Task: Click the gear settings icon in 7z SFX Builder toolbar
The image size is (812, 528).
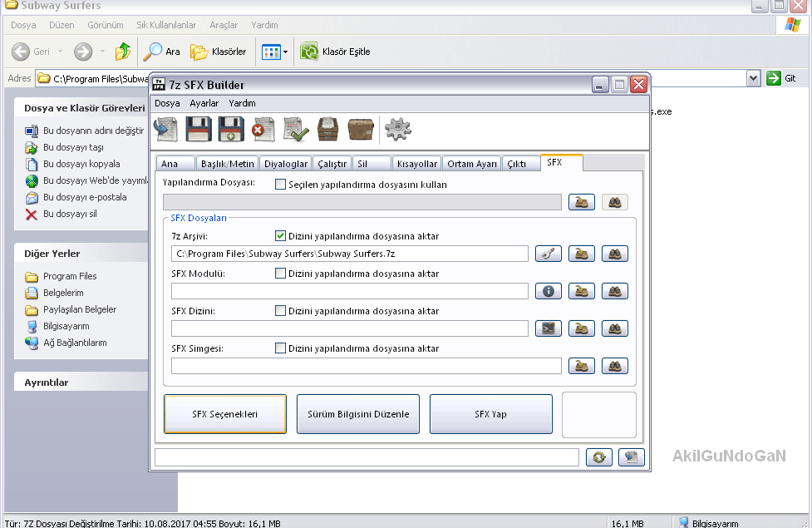Action: 398,129
